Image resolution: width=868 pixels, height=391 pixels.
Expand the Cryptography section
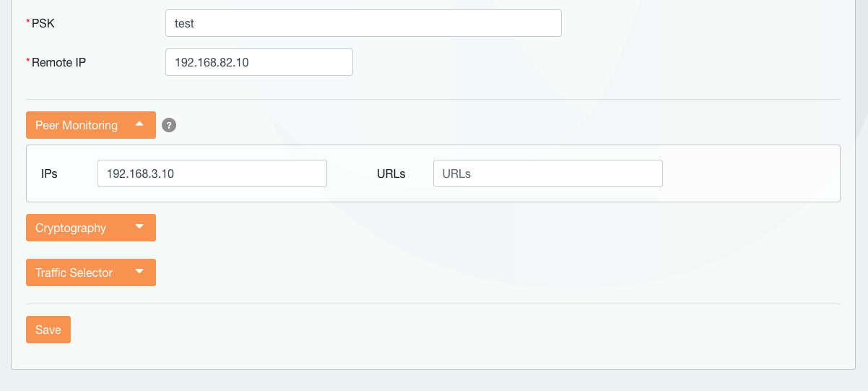[90, 228]
